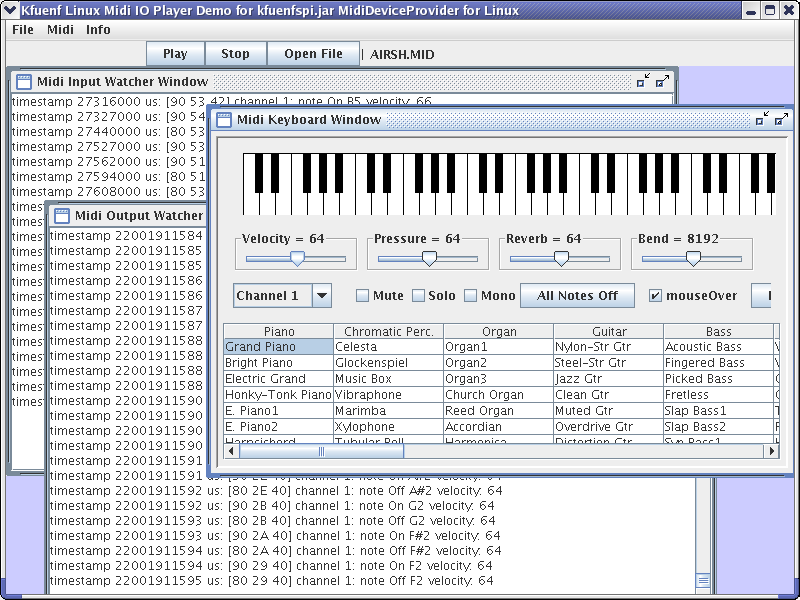Image resolution: width=800 pixels, height=600 pixels.
Task: Click Midi Output Watcher window icon
Action: pos(62,215)
